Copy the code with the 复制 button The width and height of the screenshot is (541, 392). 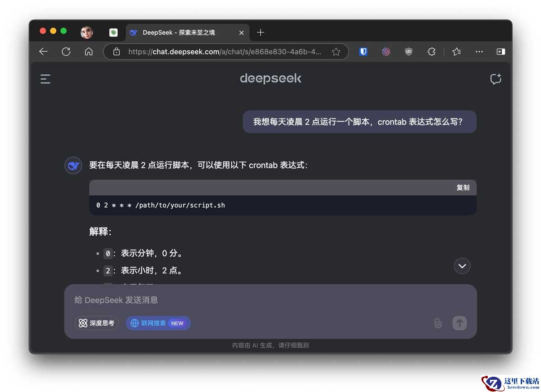point(463,187)
